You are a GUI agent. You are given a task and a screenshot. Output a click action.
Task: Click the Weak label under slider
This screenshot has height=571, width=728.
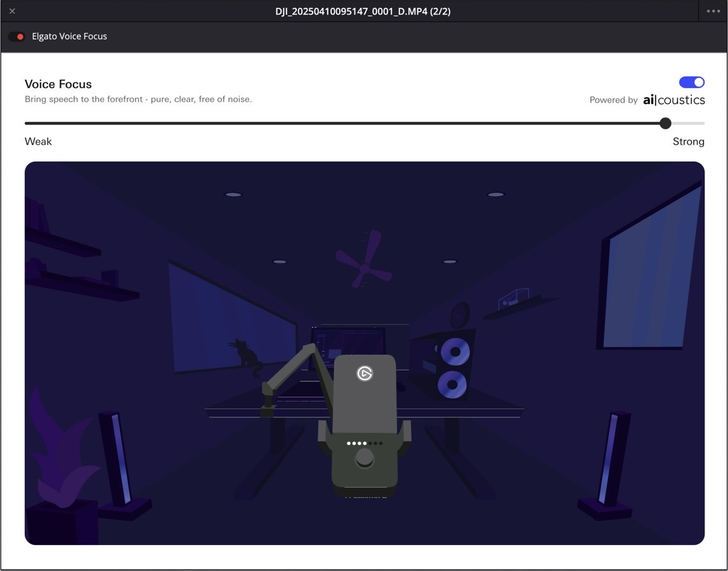pyautogui.click(x=38, y=141)
